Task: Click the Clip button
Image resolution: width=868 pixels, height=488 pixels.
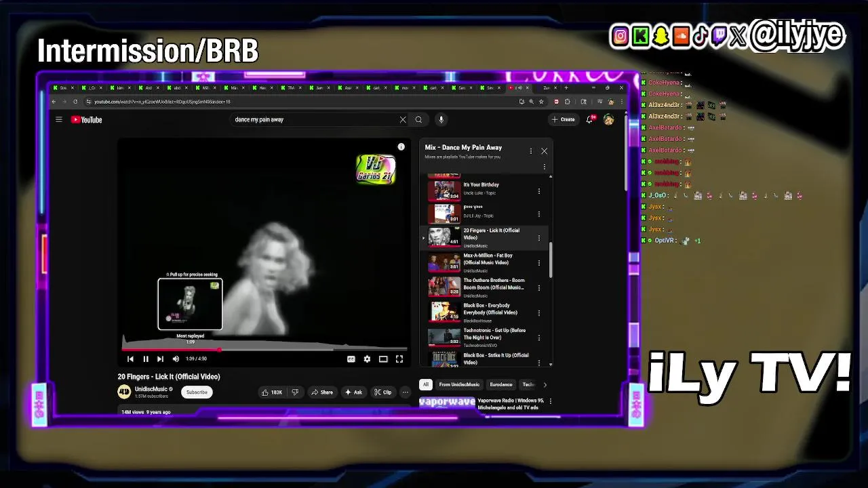Action: pyautogui.click(x=383, y=392)
